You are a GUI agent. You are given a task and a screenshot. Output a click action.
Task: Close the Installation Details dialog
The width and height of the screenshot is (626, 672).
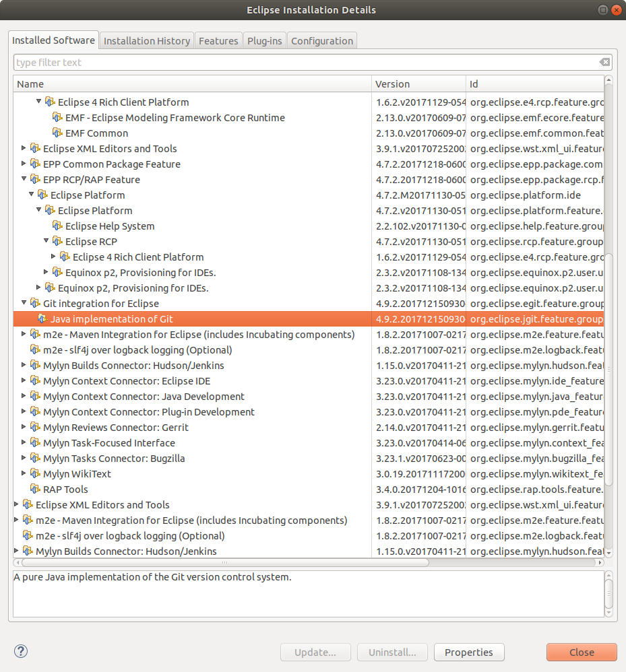pyautogui.click(x=582, y=652)
